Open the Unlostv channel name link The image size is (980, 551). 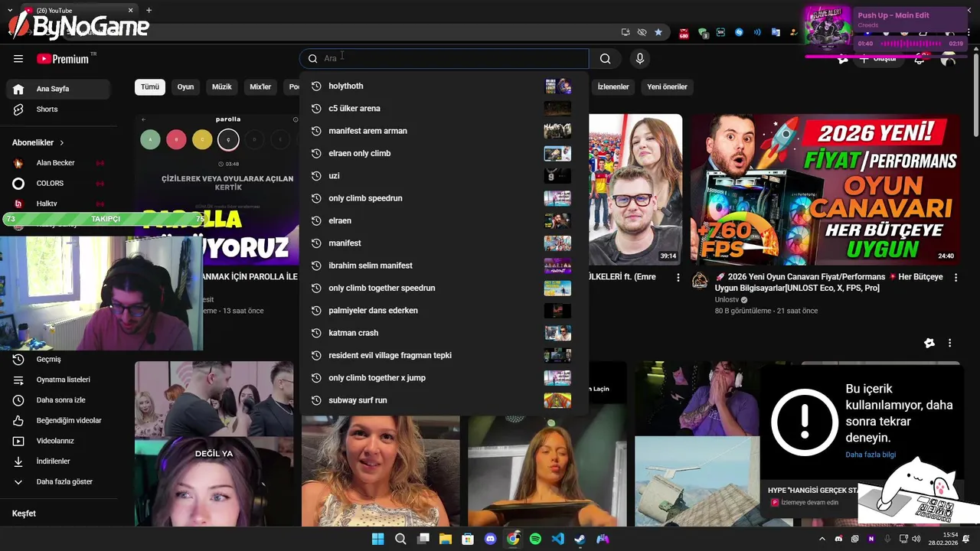click(x=727, y=300)
